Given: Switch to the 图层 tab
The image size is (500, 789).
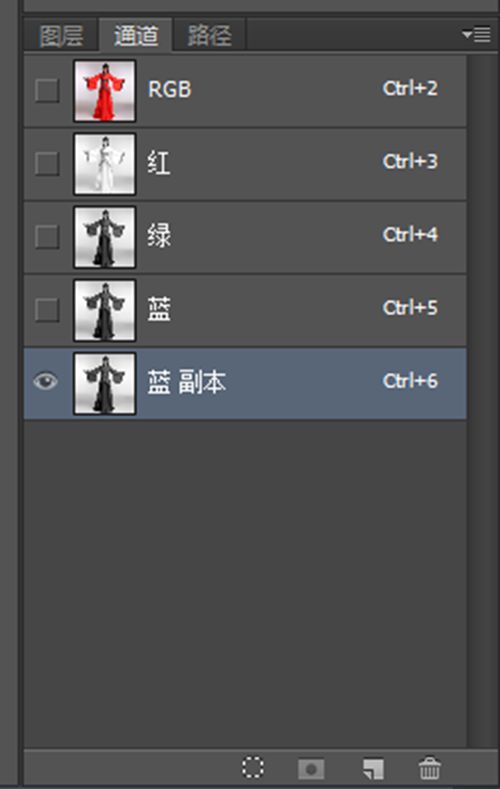Looking at the screenshot, I should 61,35.
